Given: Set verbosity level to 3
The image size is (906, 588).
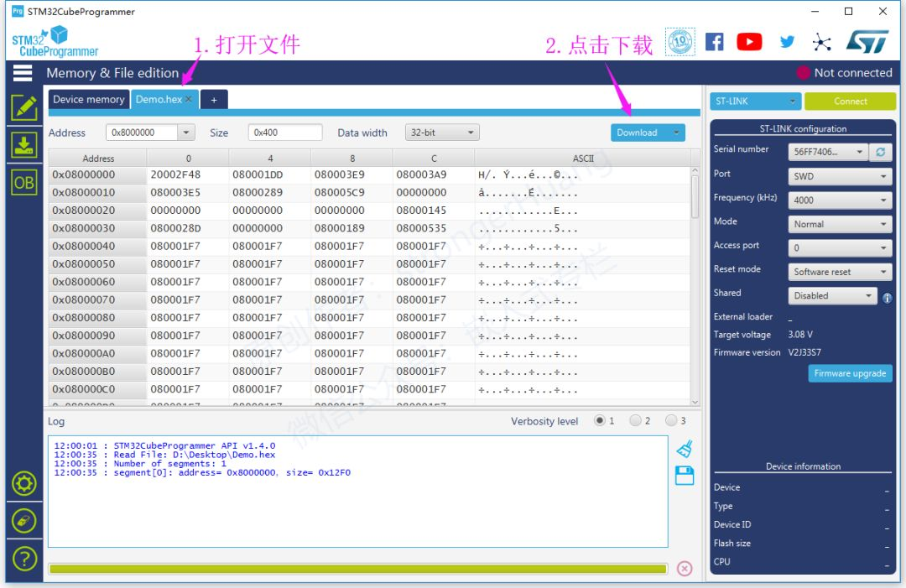Looking at the screenshot, I should (x=671, y=420).
